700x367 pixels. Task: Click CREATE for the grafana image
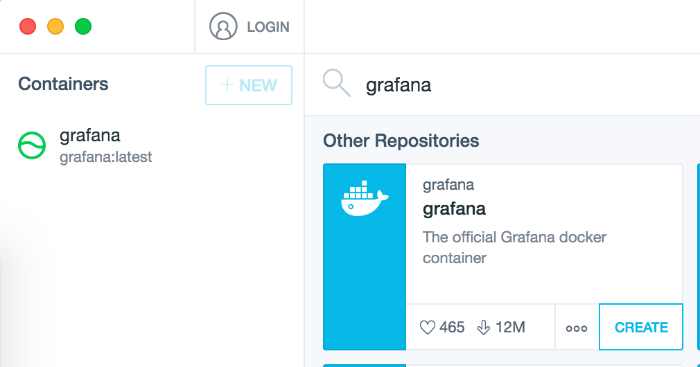click(x=641, y=327)
